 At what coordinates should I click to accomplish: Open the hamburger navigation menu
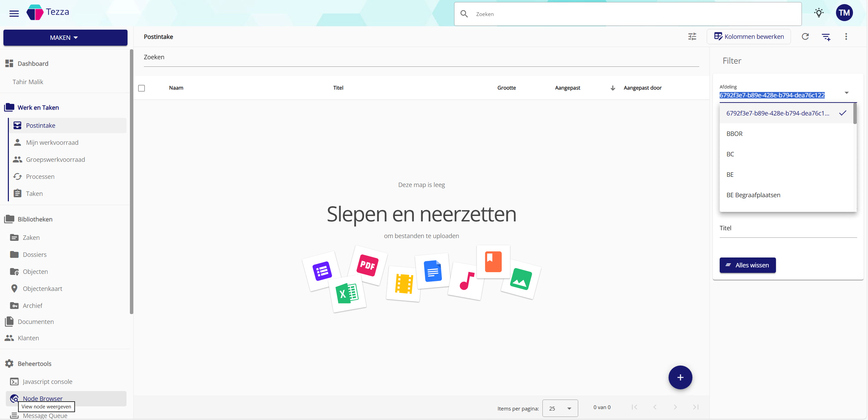tap(14, 13)
